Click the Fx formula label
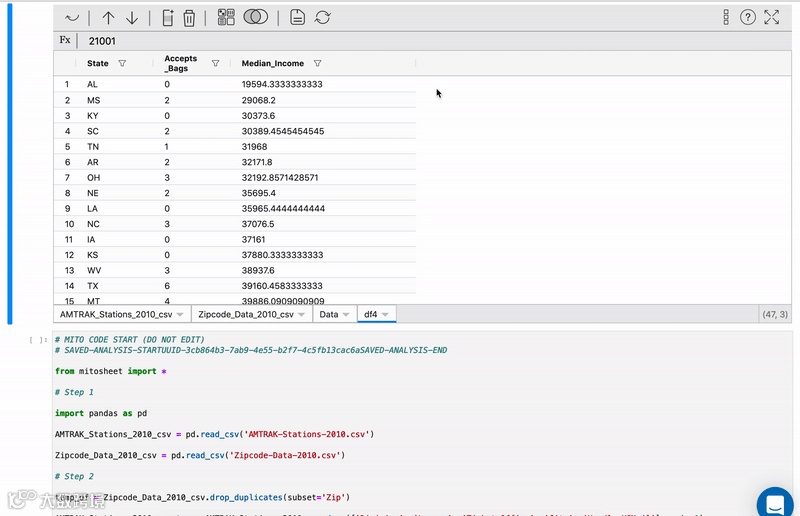Image resolution: width=800 pixels, height=516 pixels. [x=65, y=40]
